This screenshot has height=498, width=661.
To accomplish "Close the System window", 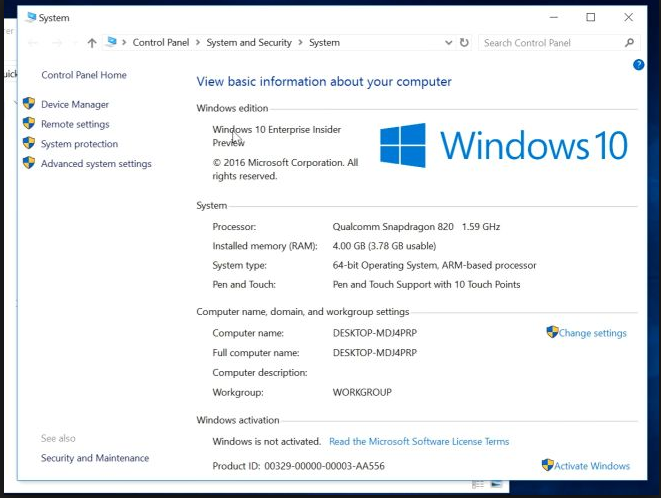I will (x=628, y=17).
